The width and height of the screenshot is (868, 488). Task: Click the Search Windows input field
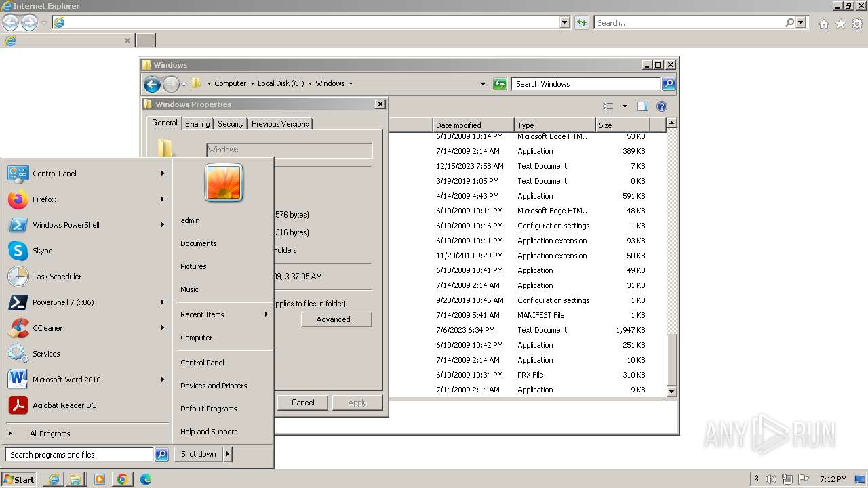(x=586, y=84)
